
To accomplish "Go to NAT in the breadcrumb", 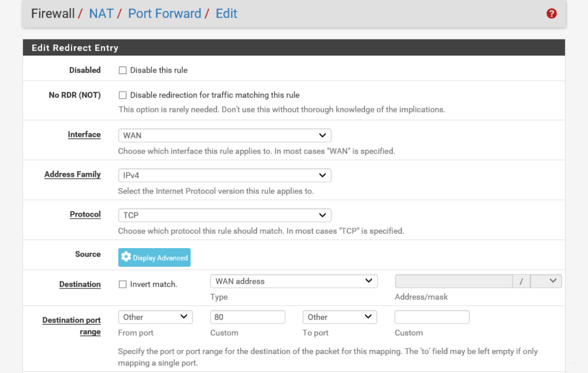I will click(101, 13).
